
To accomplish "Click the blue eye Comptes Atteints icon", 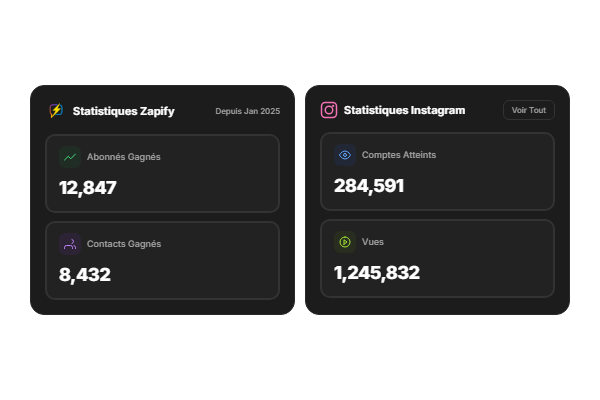I will 345,155.
